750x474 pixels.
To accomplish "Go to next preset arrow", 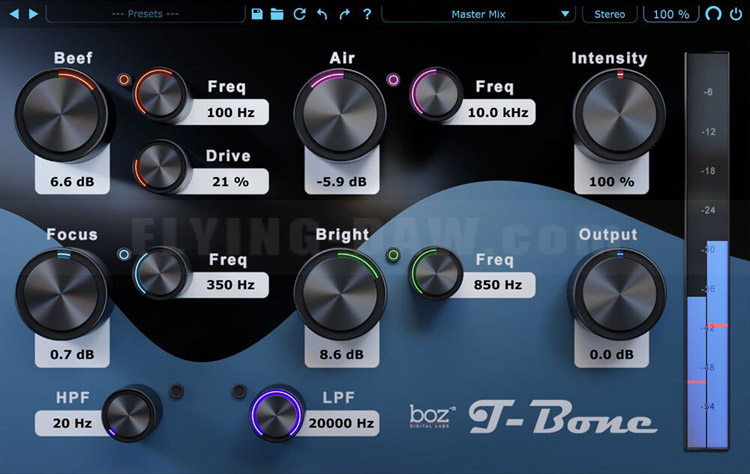I will [x=33, y=14].
